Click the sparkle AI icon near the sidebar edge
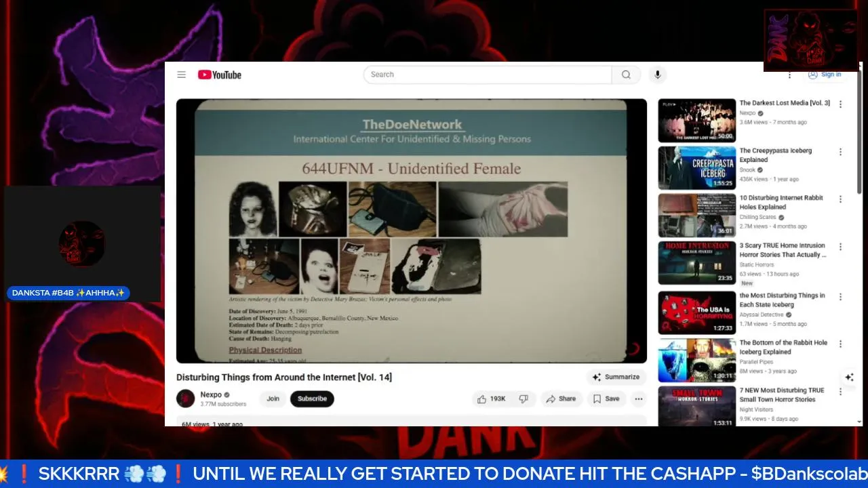 click(x=849, y=378)
